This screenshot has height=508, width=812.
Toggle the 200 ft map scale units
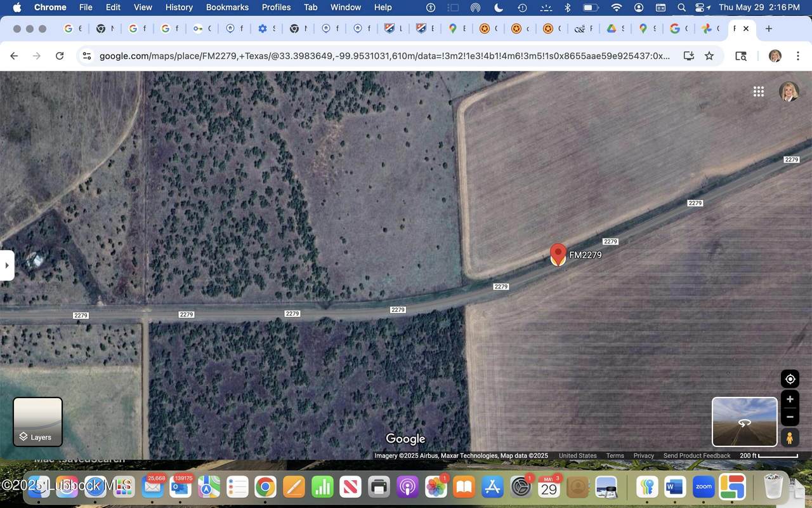(769, 456)
